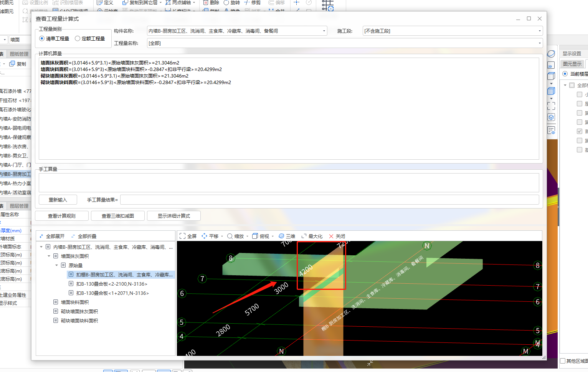Switch to the 图元显示 tab
The image size is (588, 372).
(572, 64)
